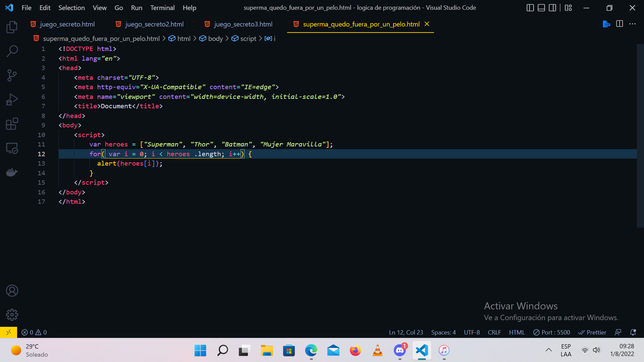Switch to juego_secreto2.html tab
This screenshot has height=362, width=644.
(x=154, y=24)
